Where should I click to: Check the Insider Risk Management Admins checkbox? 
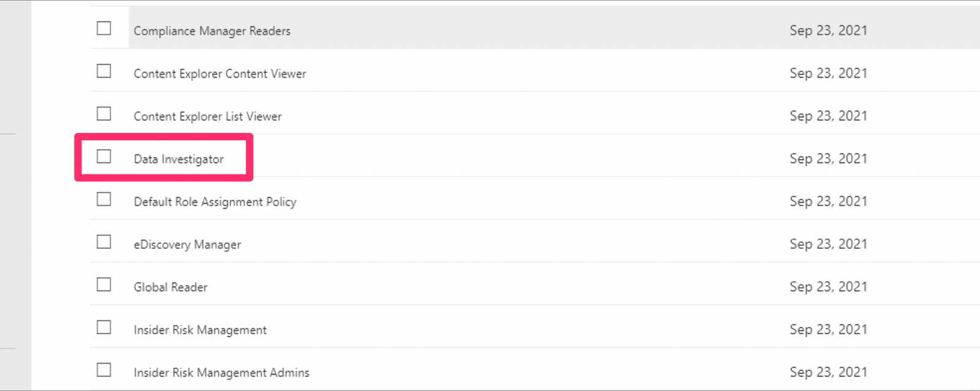pyautogui.click(x=104, y=370)
